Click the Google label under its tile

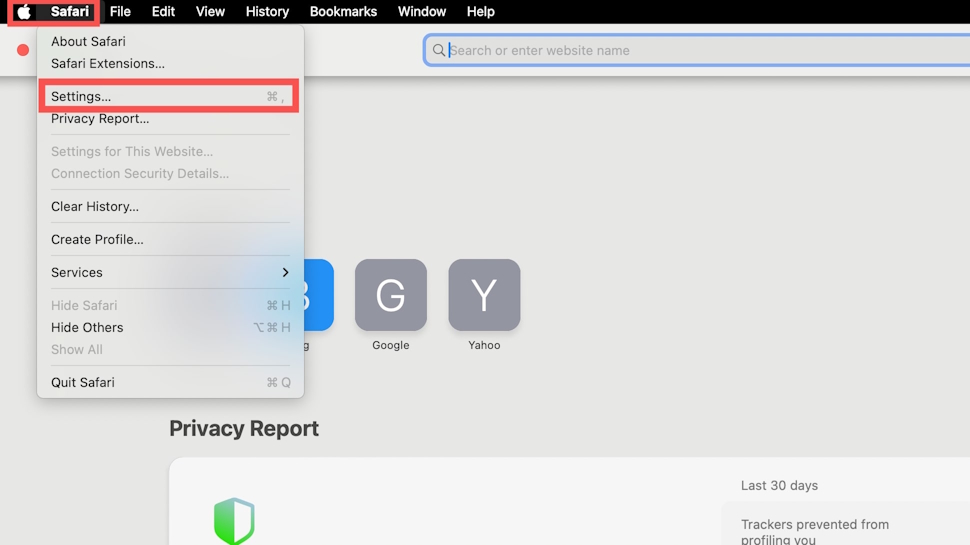[x=391, y=345]
